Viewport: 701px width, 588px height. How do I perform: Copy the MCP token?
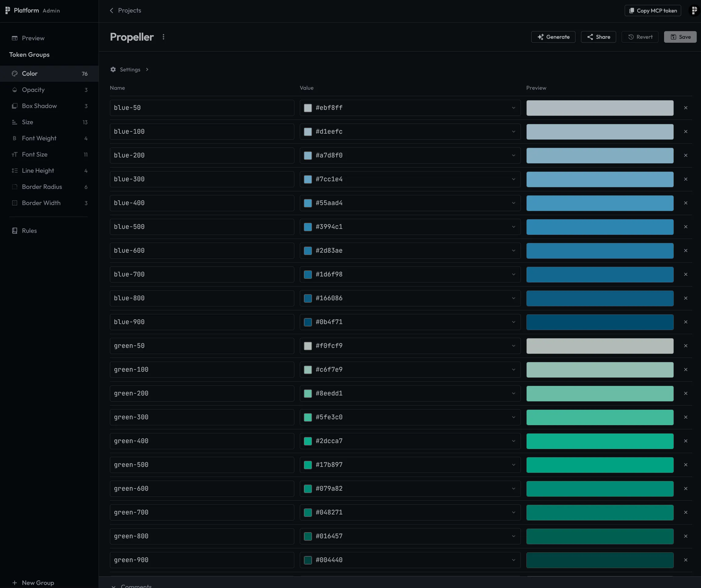pyautogui.click(x=652, y=11)
